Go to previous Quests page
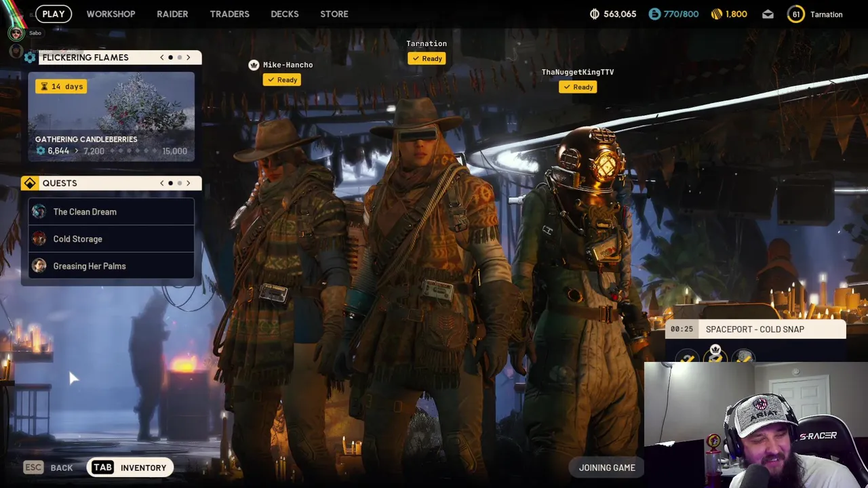Image resolution: width=868 pixels, height=488 pixels. [161, 183]
